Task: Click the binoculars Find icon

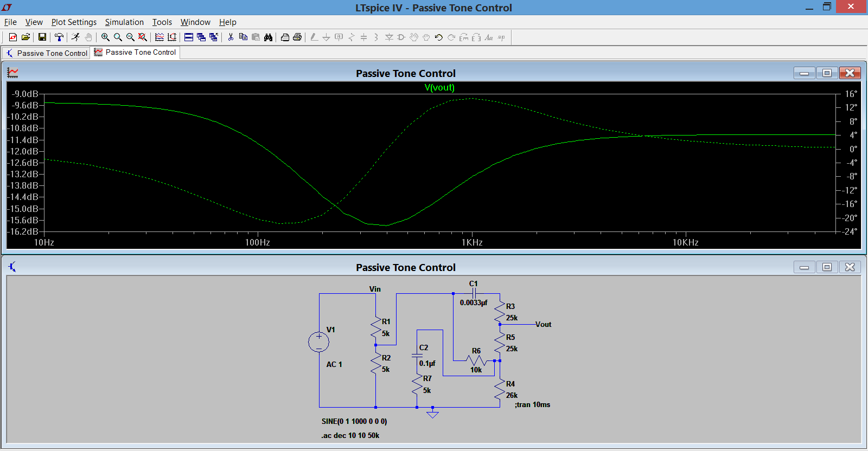Action: coord(268,37)
